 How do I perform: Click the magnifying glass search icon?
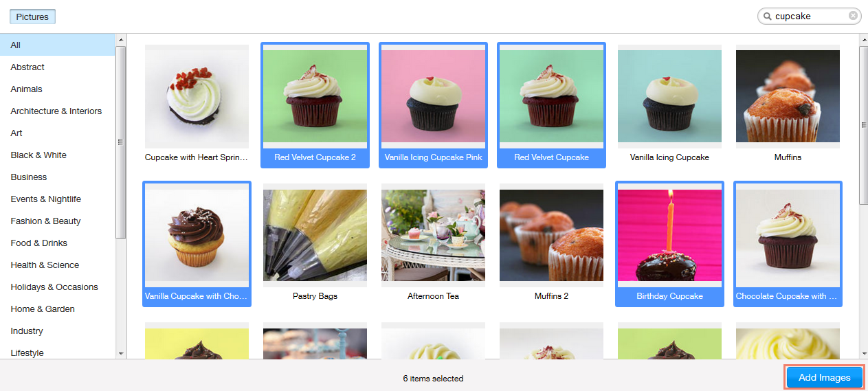766,16
